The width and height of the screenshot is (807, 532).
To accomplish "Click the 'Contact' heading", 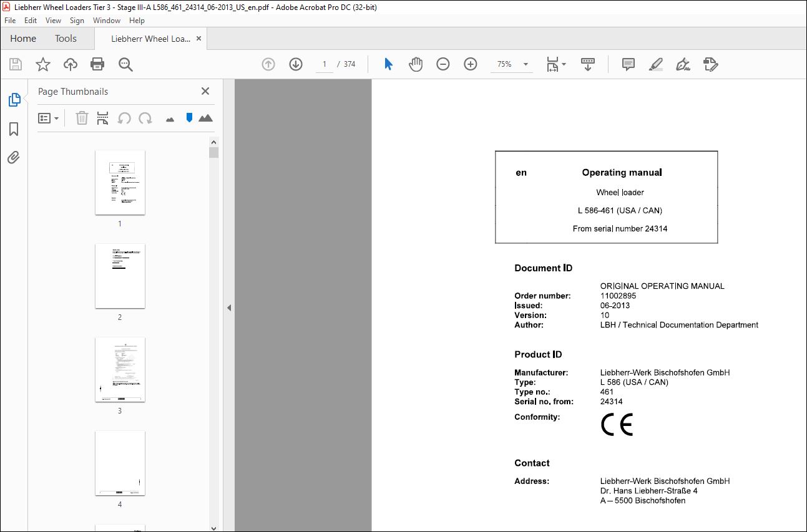I will 532,463.
